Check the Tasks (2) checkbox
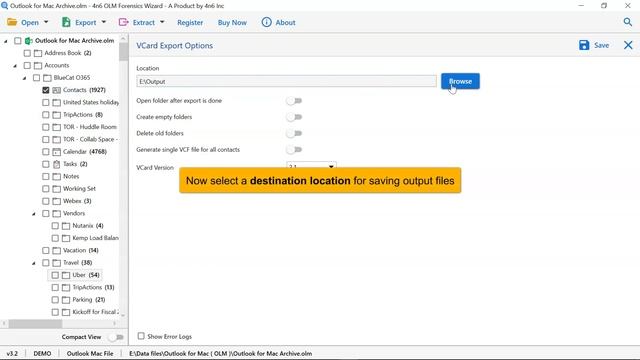 (x=46, y=164)
